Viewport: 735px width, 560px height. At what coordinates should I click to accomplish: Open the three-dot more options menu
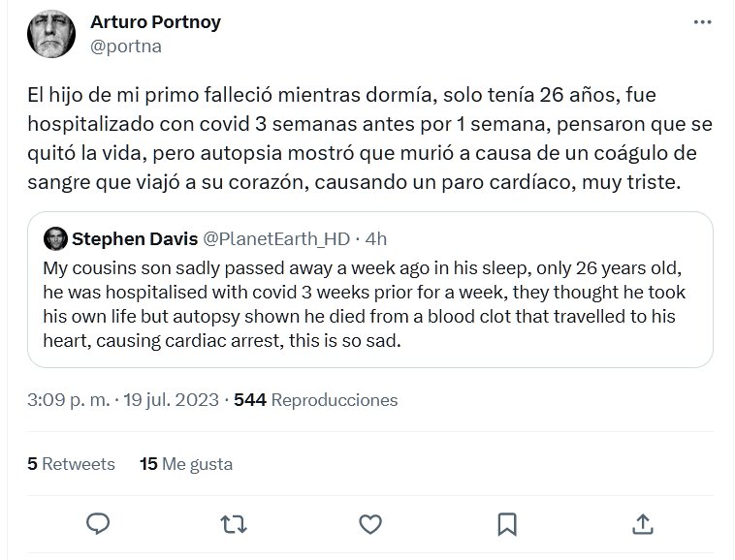pos(700,22)
